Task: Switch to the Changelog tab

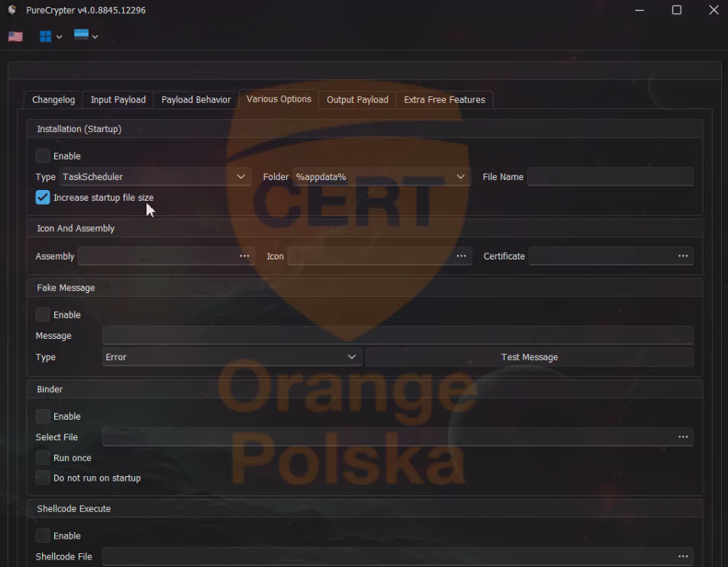Action: pos(53,100)
